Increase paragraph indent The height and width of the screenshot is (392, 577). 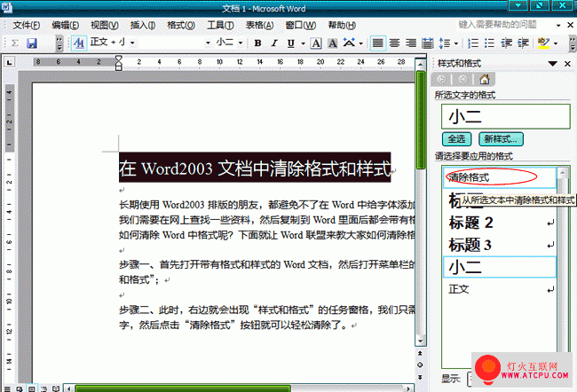tap(523, 43)
